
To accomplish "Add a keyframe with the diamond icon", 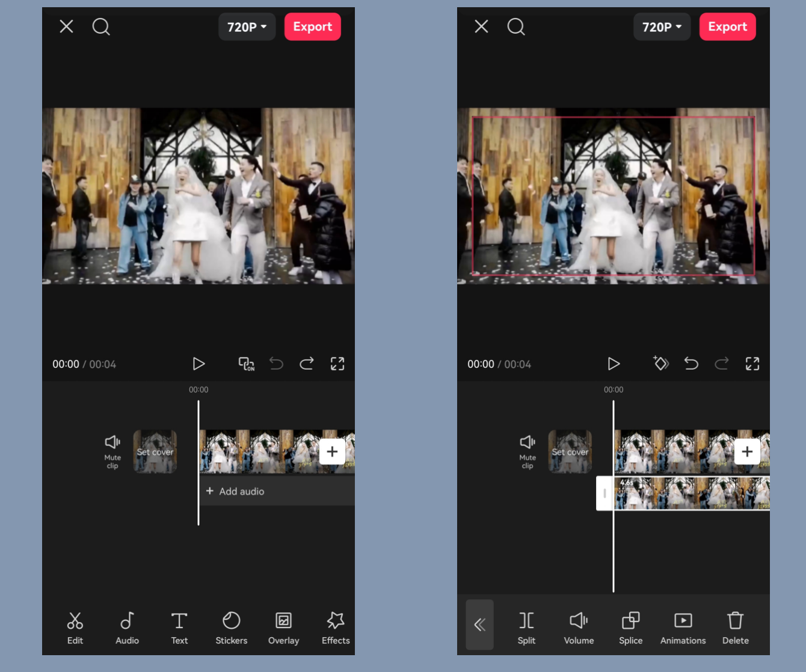I will (x=660, y=364).
